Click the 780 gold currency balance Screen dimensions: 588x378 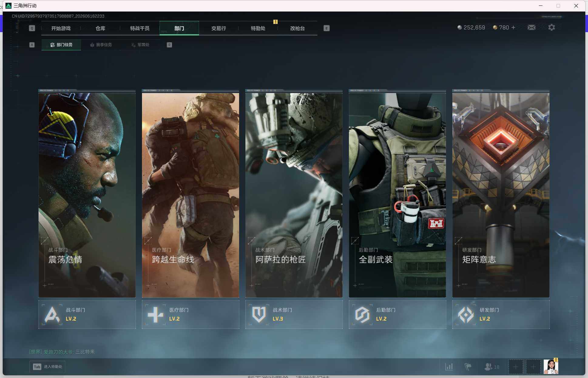tap(501, 28)
